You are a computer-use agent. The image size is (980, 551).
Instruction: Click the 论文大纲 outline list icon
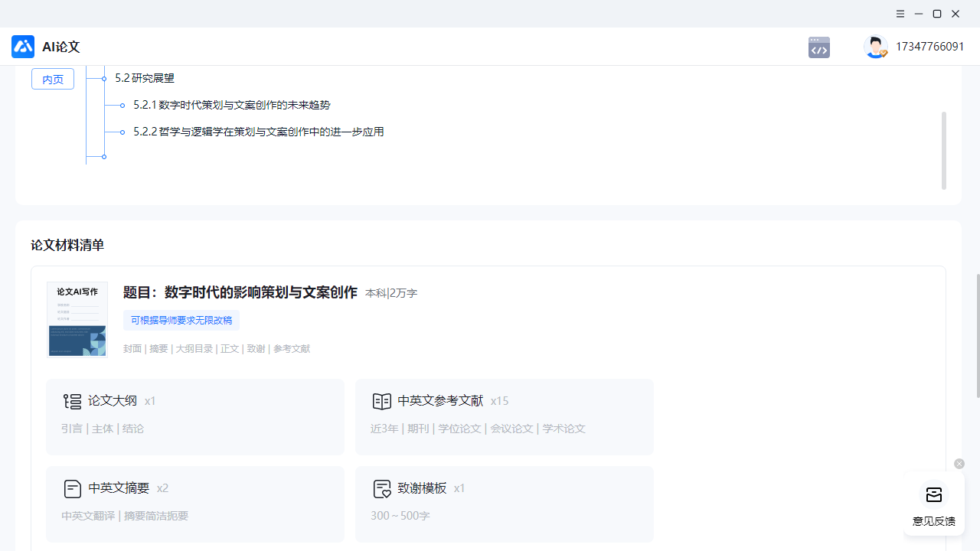(x=73, y=400)
